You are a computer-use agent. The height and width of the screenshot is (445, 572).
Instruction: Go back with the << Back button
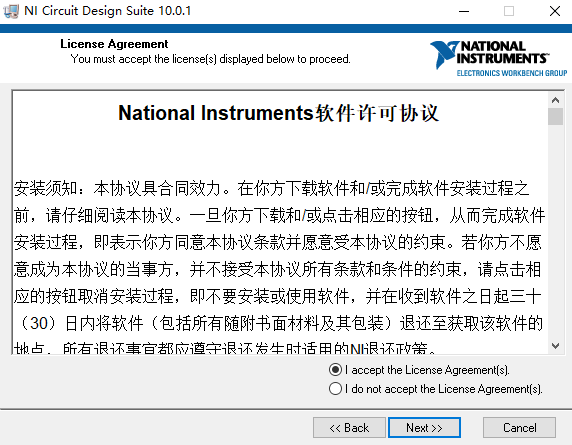349,427
